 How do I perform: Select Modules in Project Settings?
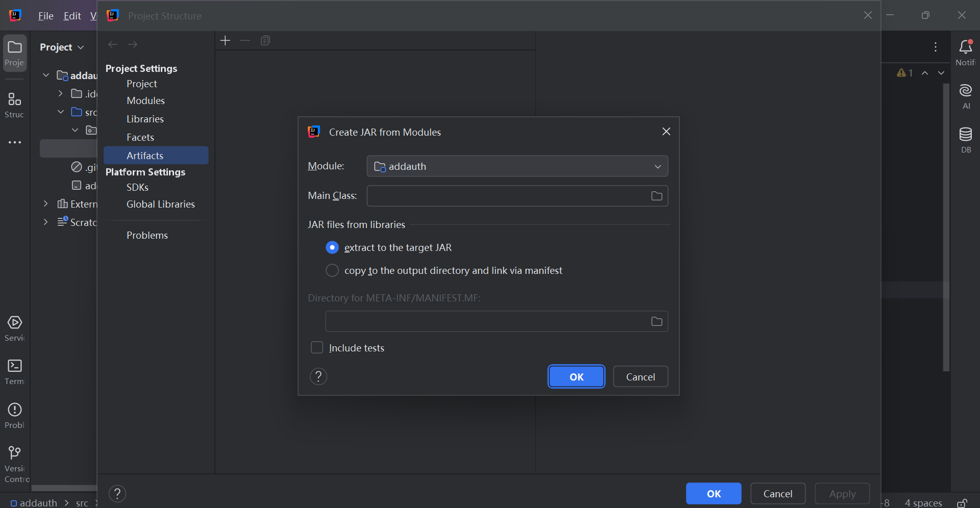pyautogui.click(x=145, y=100)
